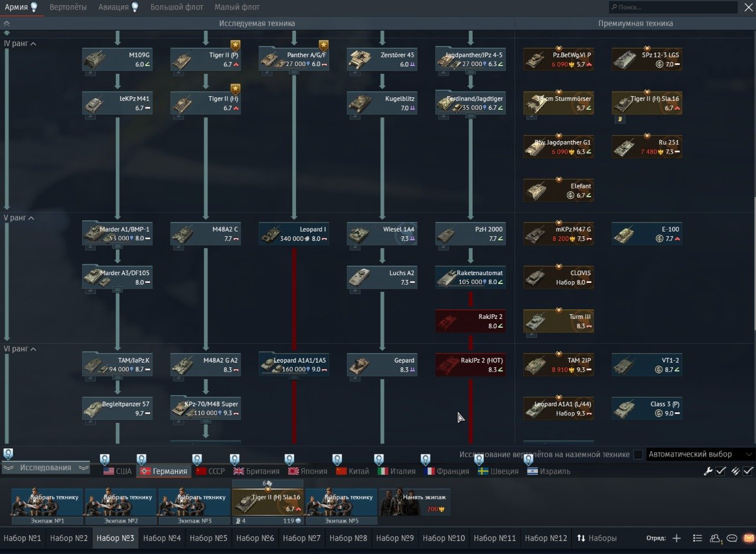This screenshot has width=756, height=554.
Task: Click the Leopard I tank icon
Action: pyautogui.click(x=272, y=234)
